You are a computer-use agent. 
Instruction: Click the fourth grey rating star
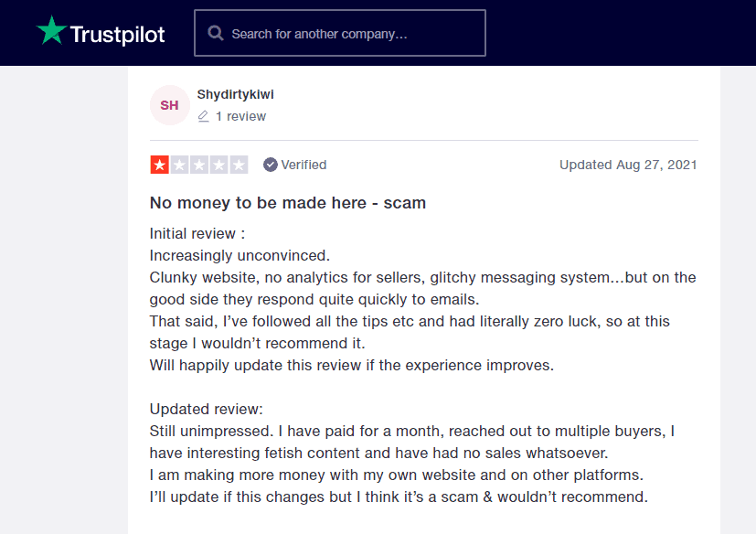218,165
